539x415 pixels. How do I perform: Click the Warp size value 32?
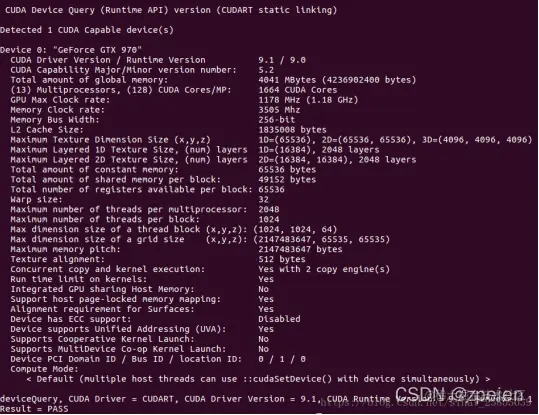tap(263, 199)
